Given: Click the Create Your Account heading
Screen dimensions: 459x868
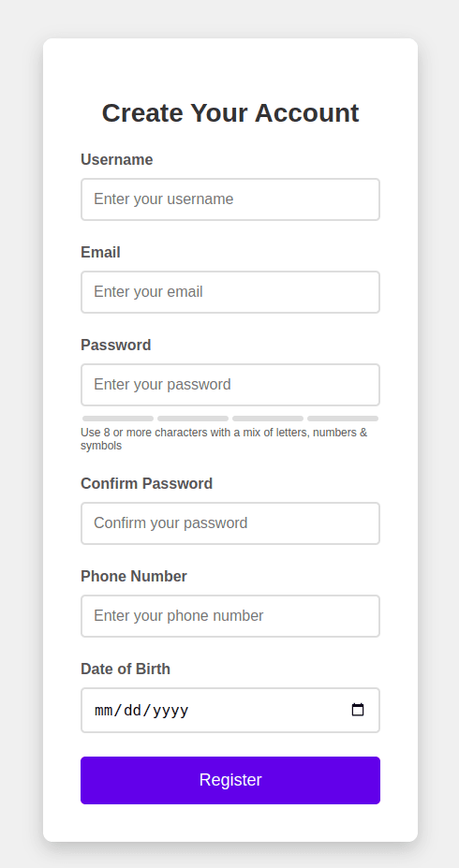Looking at the screenshot, I should coord(230,113).
